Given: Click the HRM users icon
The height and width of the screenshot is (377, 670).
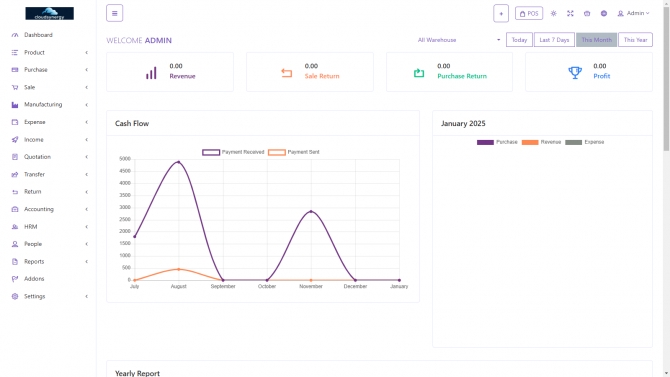Looking at the screenshot, I should pos(15,227).
